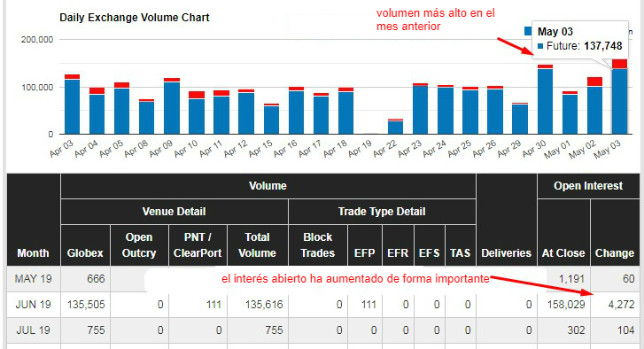Click the Open Interest group header
The height and width of the screenshot is (349, 644).
588,186
